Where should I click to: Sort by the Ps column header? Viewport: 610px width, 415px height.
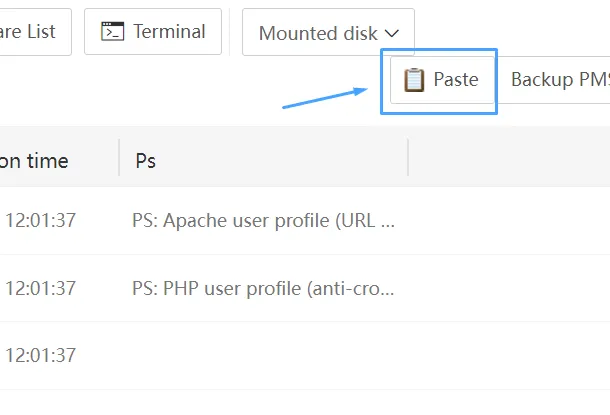tap(145, 160)
